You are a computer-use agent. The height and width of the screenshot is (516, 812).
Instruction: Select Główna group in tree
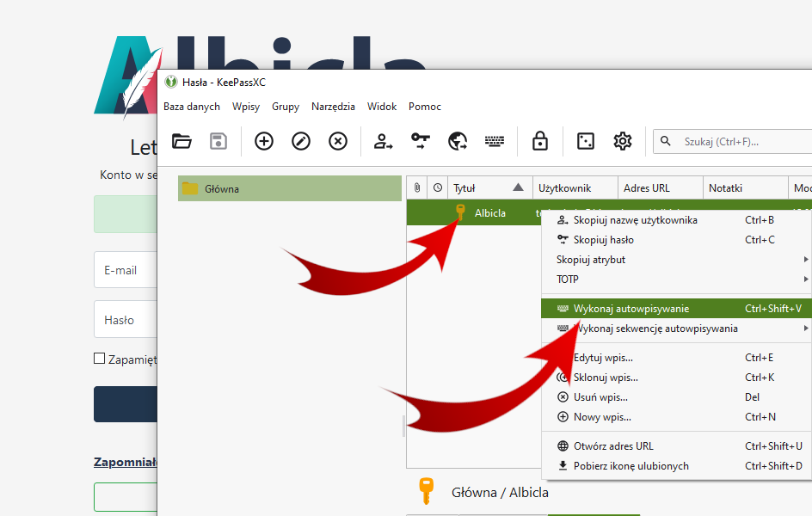(x=290, y=188)
